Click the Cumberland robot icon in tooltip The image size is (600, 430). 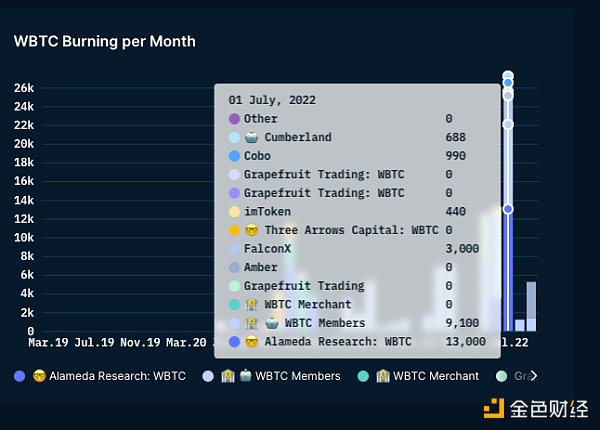tap(251, 137)
